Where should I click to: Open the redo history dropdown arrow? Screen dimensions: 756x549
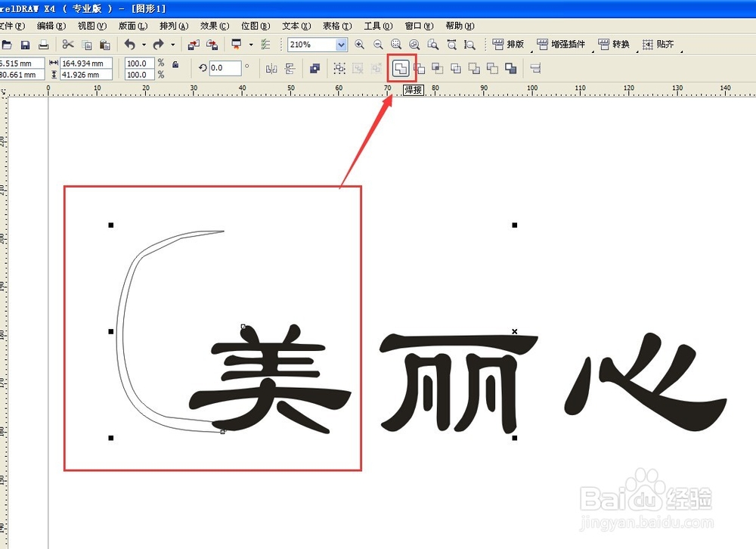[x=172, y=45]
